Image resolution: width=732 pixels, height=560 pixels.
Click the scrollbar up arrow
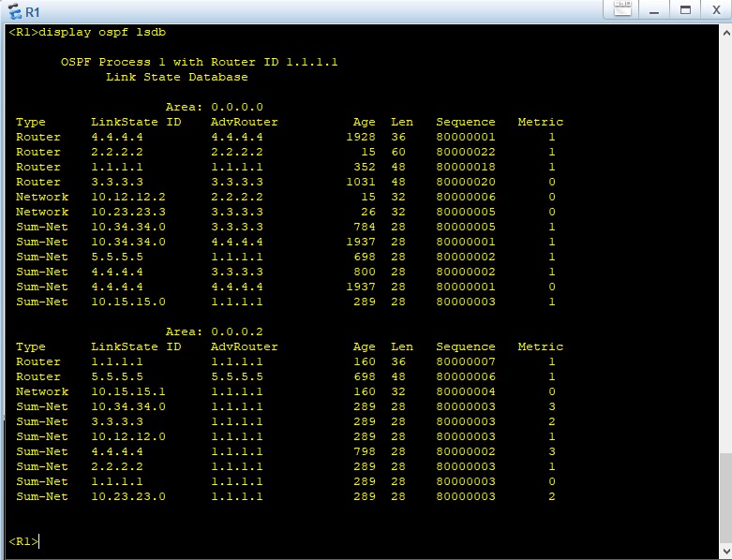coord(726,33)
